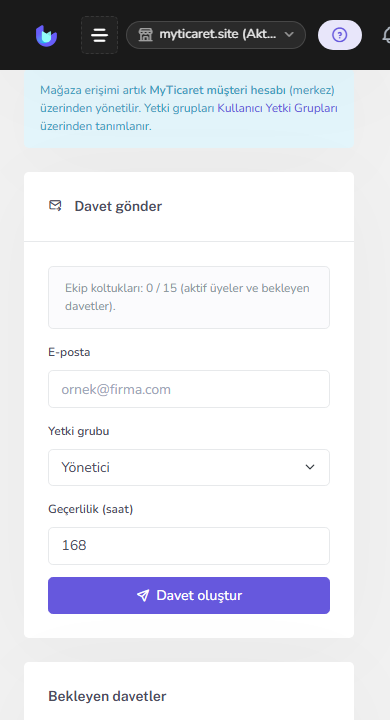Open the myticaret.site store selector

pyautogui.click(x=216, y=35)
